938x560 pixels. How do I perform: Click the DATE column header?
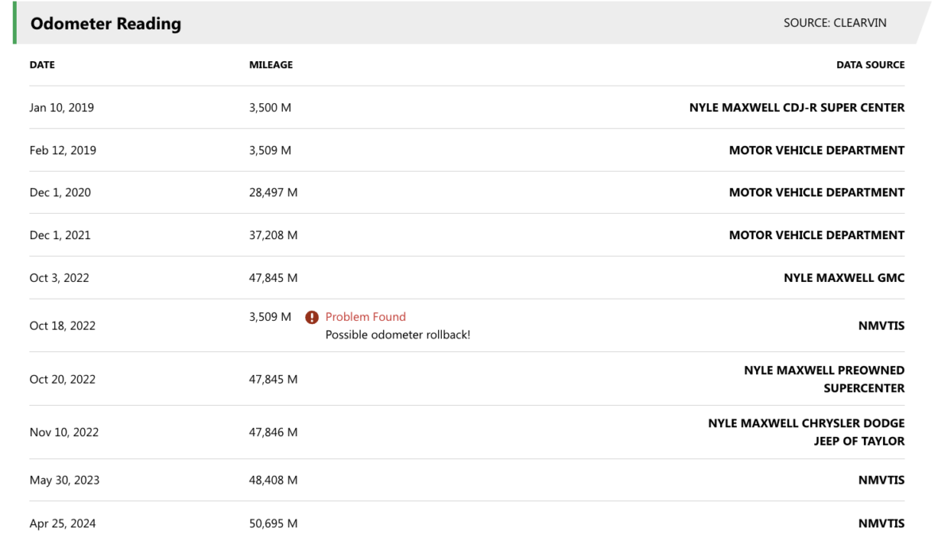(42, 65)
